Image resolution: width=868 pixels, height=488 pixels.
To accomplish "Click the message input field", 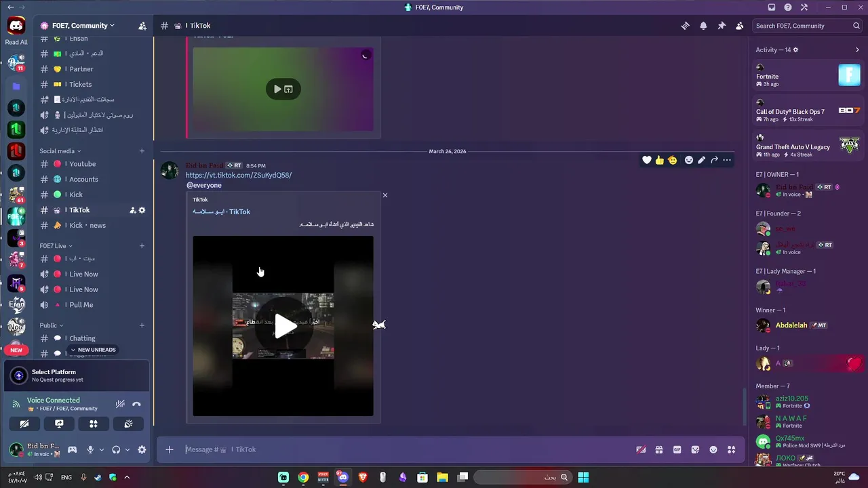I will tap(407, 449).
